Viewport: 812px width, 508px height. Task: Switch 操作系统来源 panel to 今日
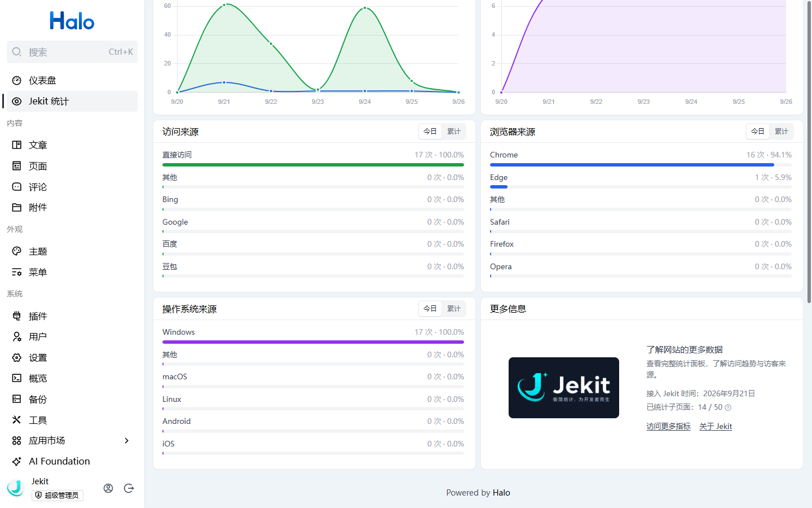click(x=430, y=309)
